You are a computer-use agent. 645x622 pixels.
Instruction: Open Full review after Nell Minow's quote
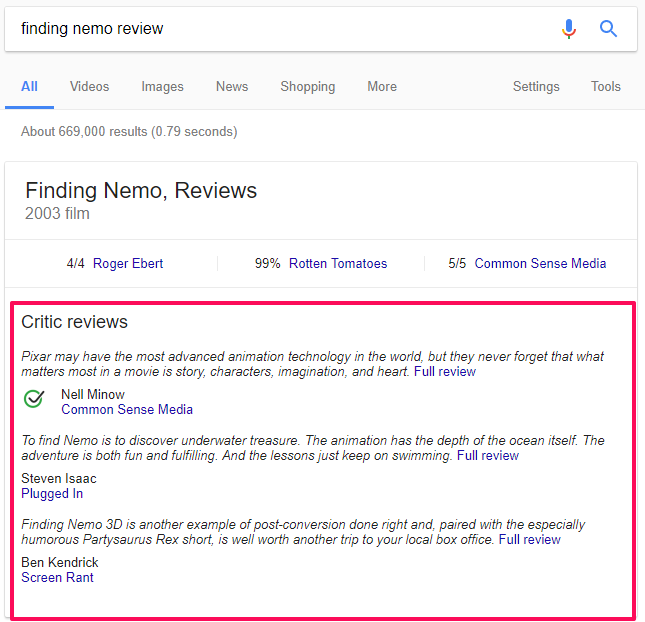[445, 371]
